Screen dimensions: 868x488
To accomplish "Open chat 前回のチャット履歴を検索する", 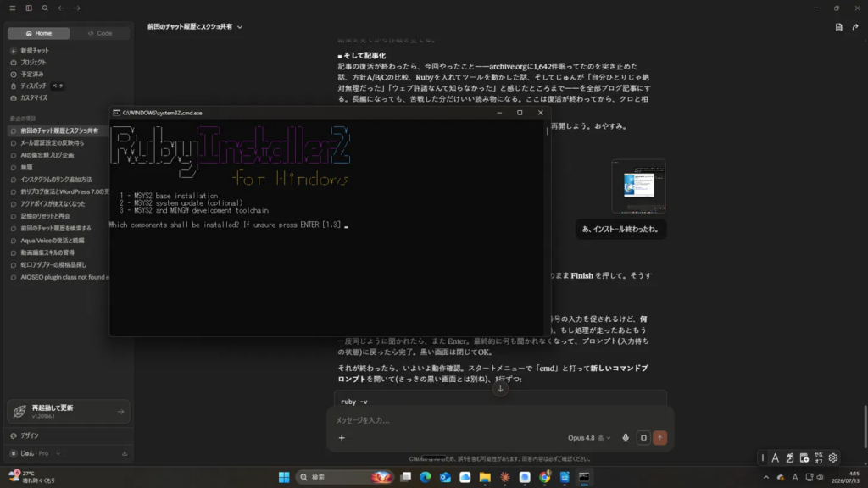I will [x=56, y=228].
